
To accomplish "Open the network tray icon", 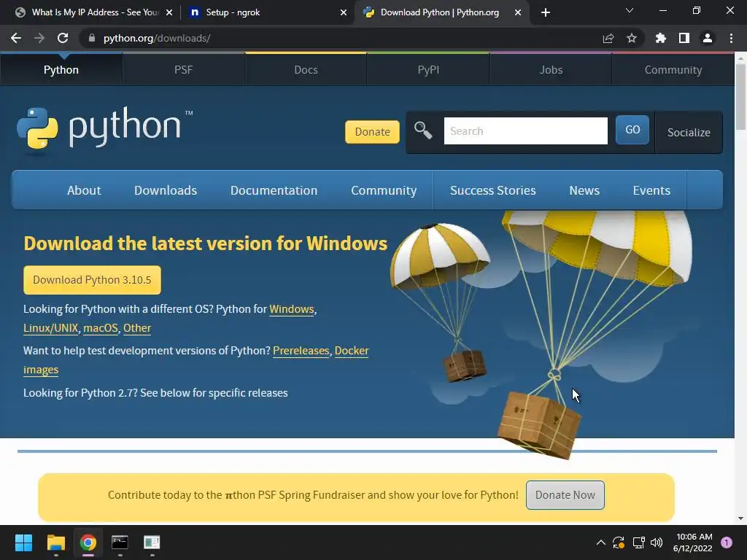I will 638,542.
